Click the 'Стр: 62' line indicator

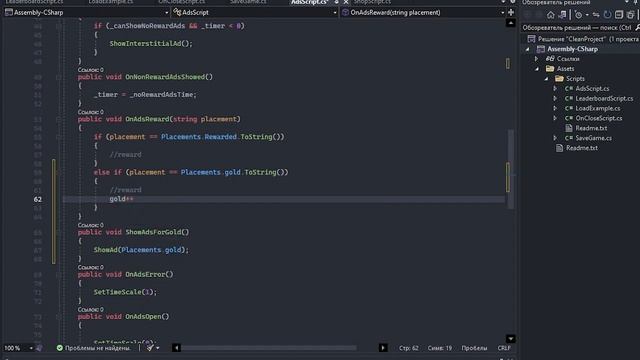tap(409, 348)
